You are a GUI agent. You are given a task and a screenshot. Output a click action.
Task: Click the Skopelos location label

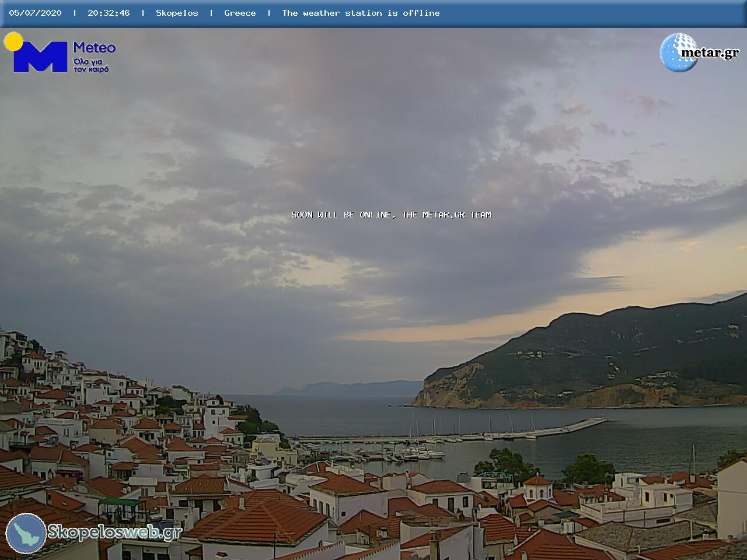[177, 13]
